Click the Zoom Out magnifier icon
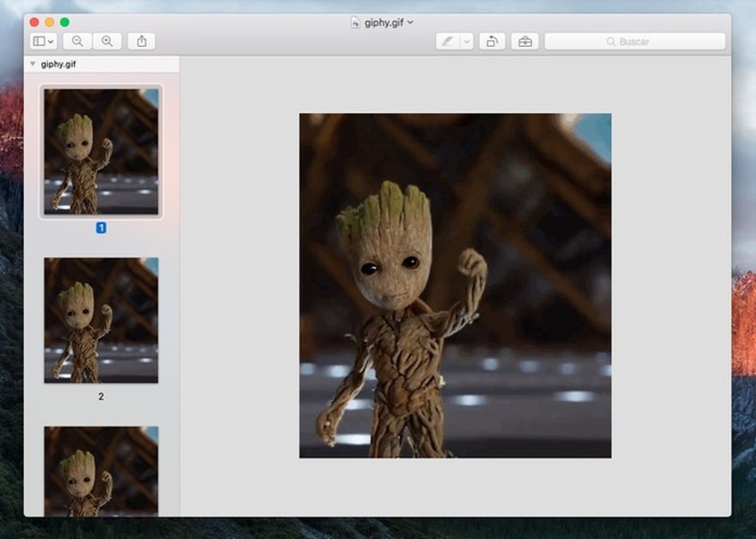 pos(77,41)
